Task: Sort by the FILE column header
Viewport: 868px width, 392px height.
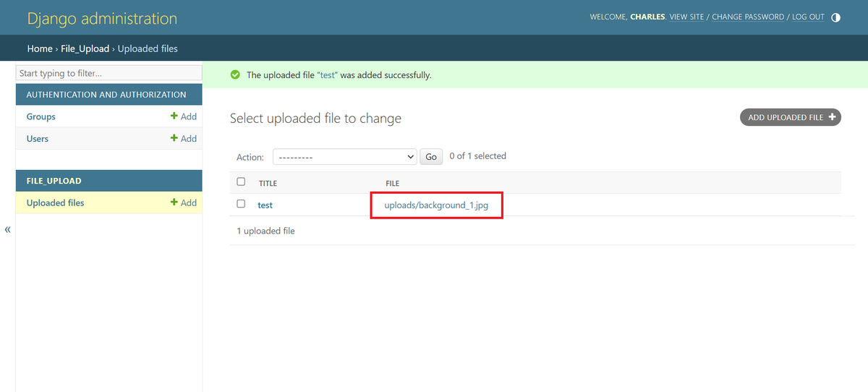Action: click(x=393, y=184)
